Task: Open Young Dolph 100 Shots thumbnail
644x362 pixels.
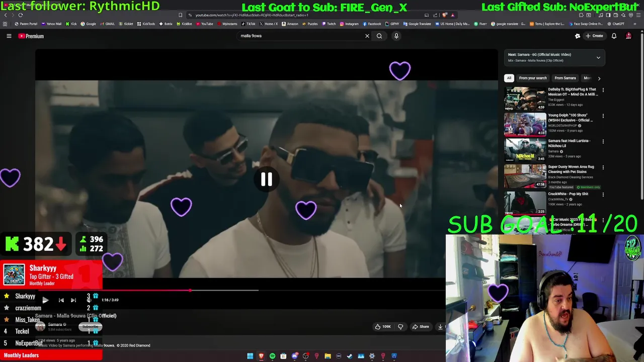Action: [x=525, y=124]
